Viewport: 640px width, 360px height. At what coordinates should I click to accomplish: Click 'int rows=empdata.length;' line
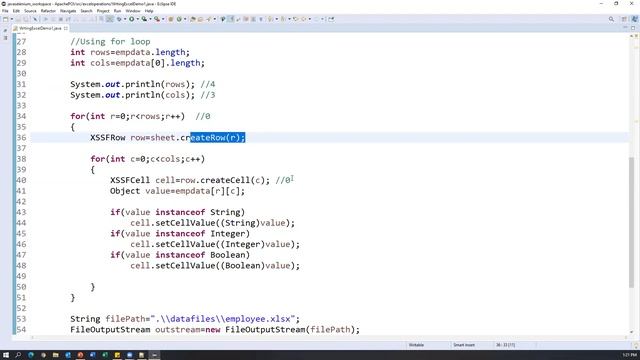[130, 52]
